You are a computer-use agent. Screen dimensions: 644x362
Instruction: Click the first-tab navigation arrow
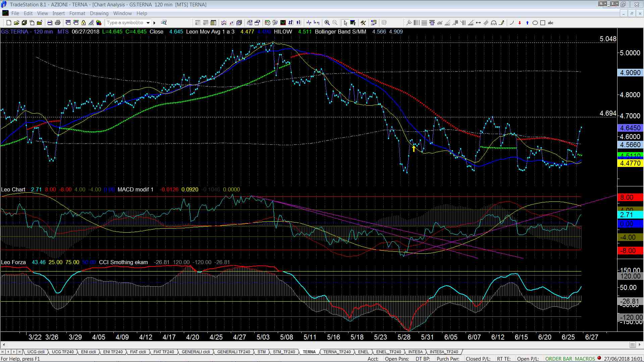click(3, 352)
